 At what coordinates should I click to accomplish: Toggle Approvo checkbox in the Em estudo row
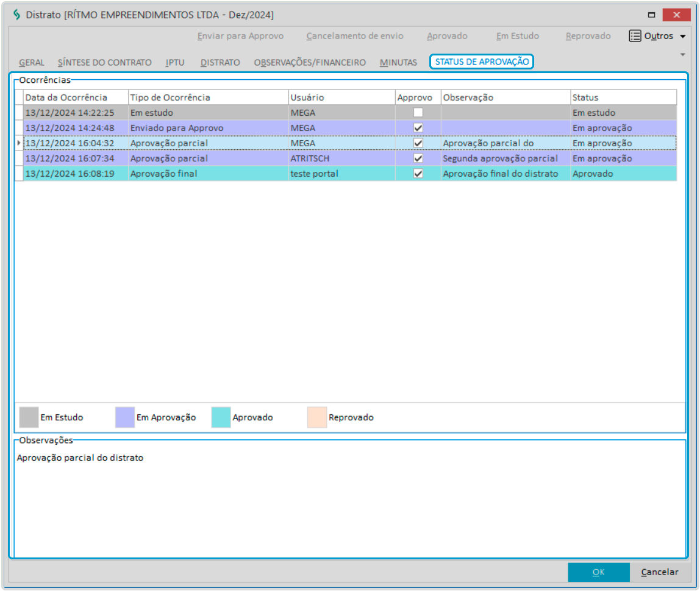pyautogui.click(x=418, y=112)
